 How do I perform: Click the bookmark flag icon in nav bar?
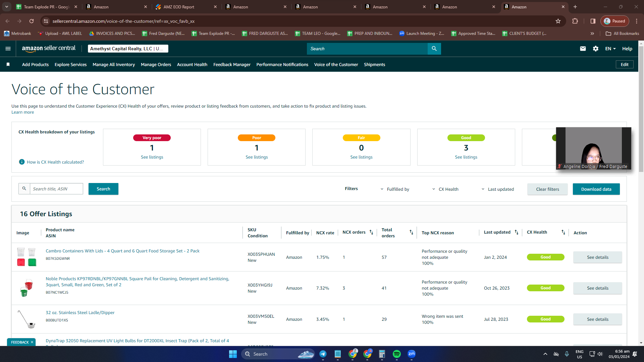(x=8, y=64)
